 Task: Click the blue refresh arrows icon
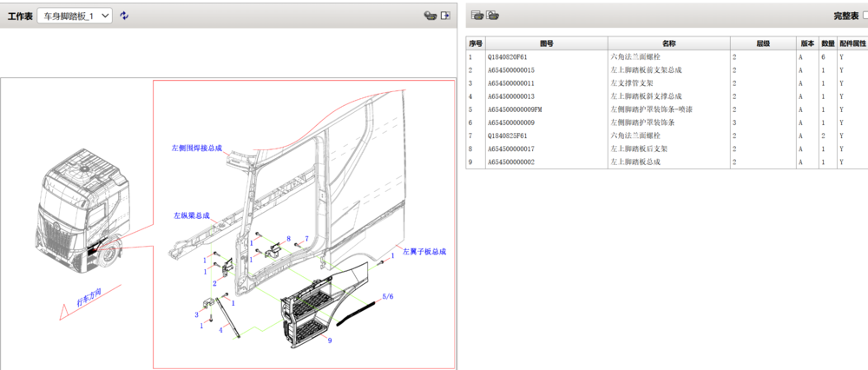click(124, 16)
